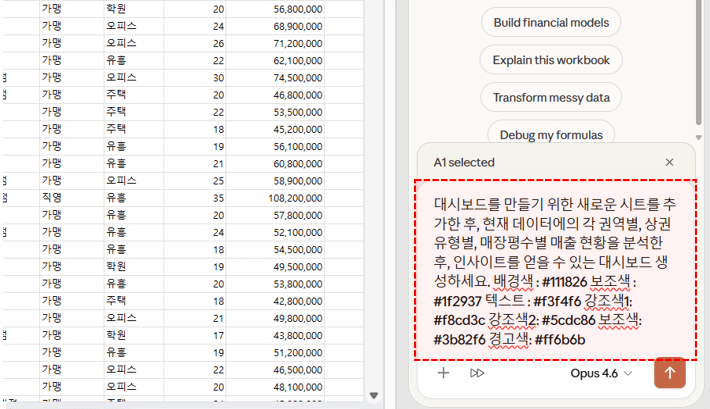Screen dimensions: 710x409
Task: Click the plus attach icon
Action: [444, 373]
